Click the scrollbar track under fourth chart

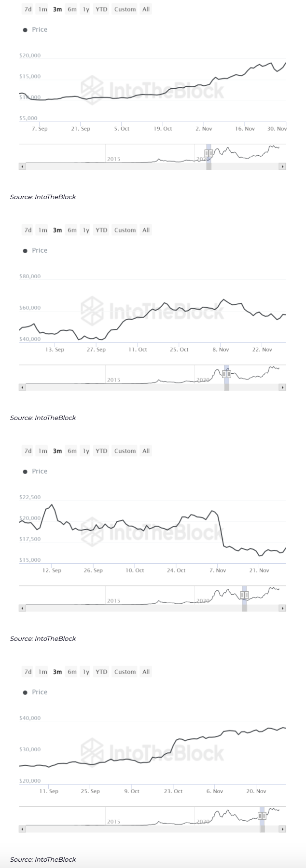point(145,829)
